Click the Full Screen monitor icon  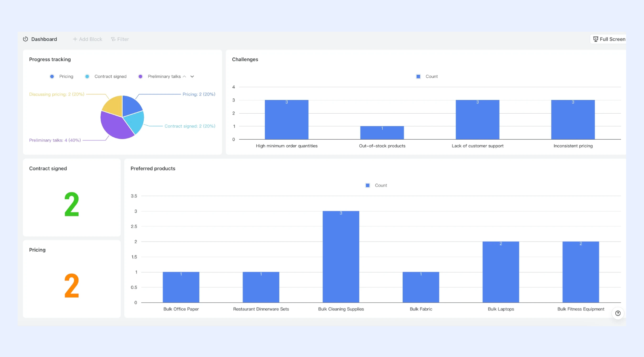coord(596,39)
